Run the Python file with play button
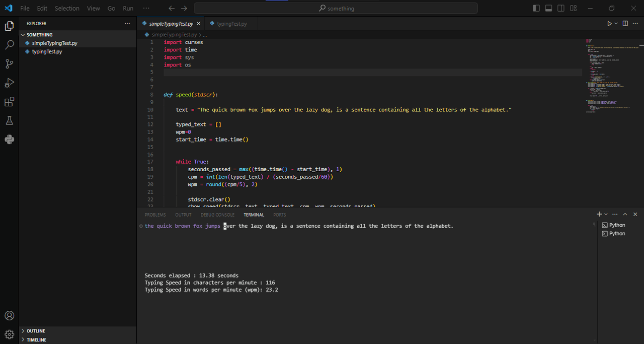The height and width of the screenshot is (344, 644). click(x=609, y=24)
